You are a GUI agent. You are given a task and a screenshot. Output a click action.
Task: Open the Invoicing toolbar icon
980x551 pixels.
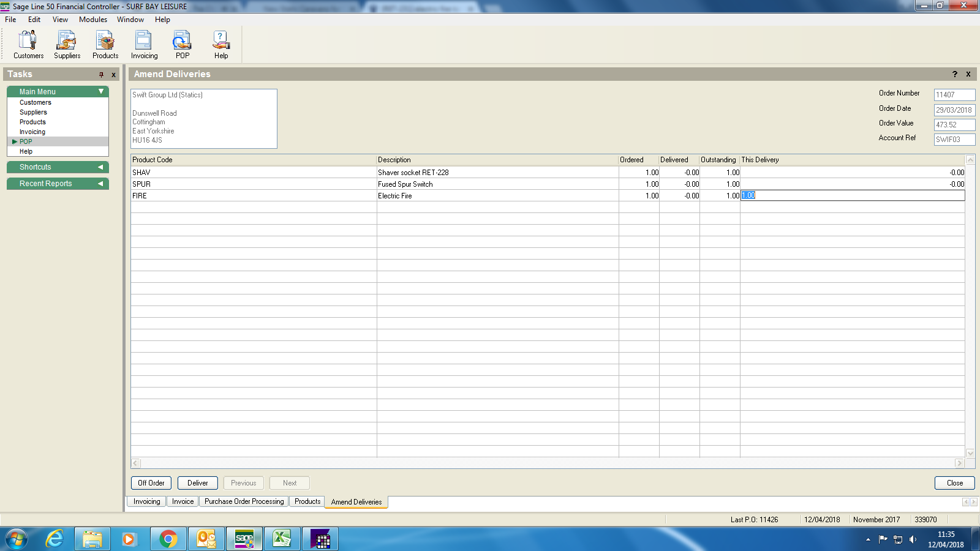tap(144, 45)
